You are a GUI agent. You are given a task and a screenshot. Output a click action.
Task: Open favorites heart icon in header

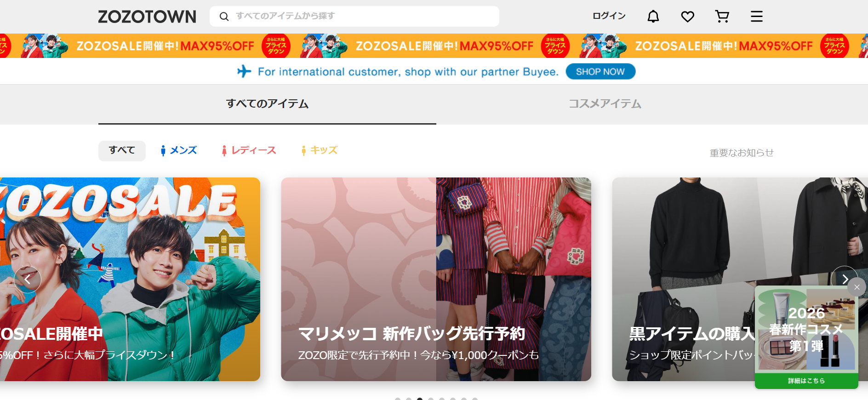point(688,17)
